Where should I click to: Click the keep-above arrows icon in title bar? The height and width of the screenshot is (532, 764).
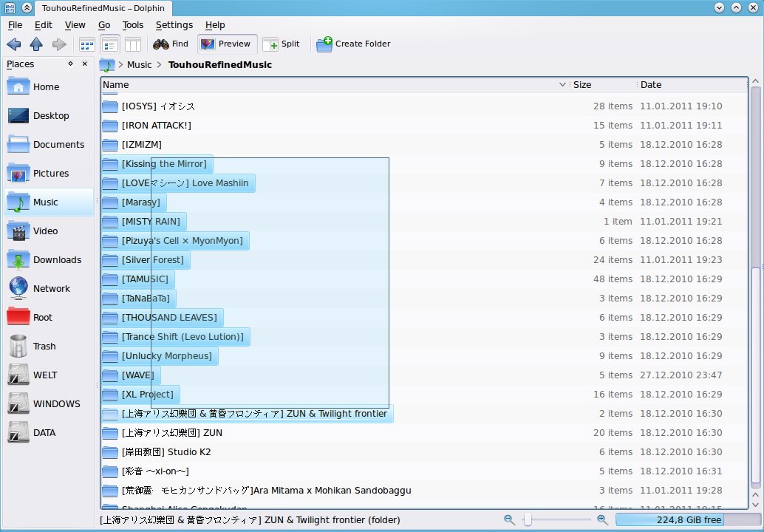27,8
